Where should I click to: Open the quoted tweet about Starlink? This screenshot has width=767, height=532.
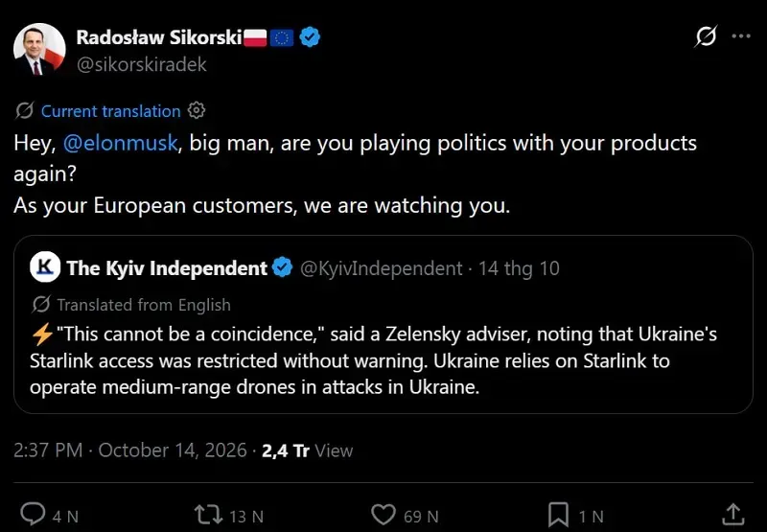click(x=383, y=325)
